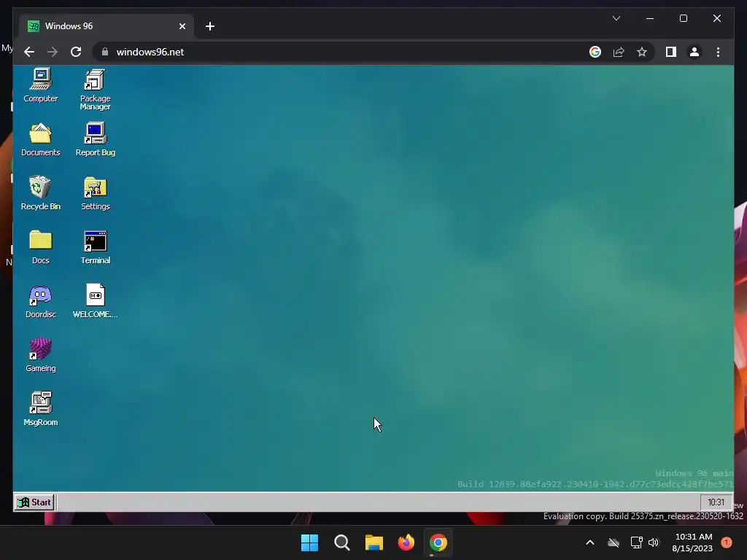Toggle Chrome side panel
747x560 pixels.
[671, 52]
